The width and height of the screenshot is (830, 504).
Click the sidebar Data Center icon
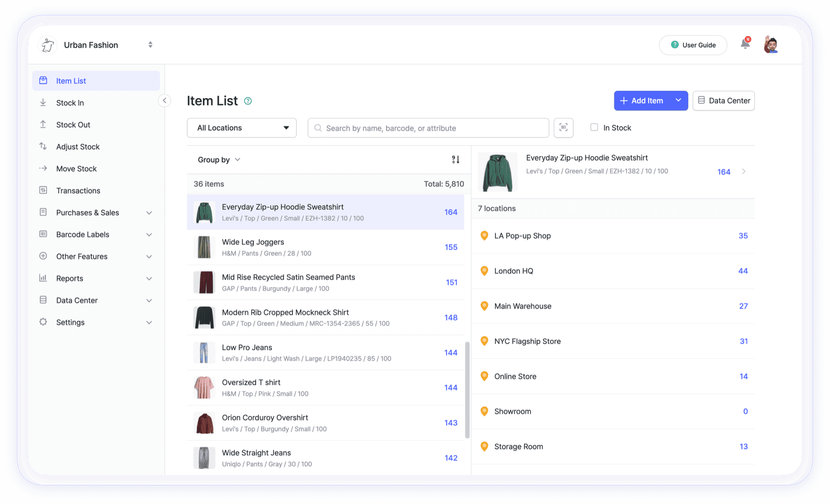[43, 300]
